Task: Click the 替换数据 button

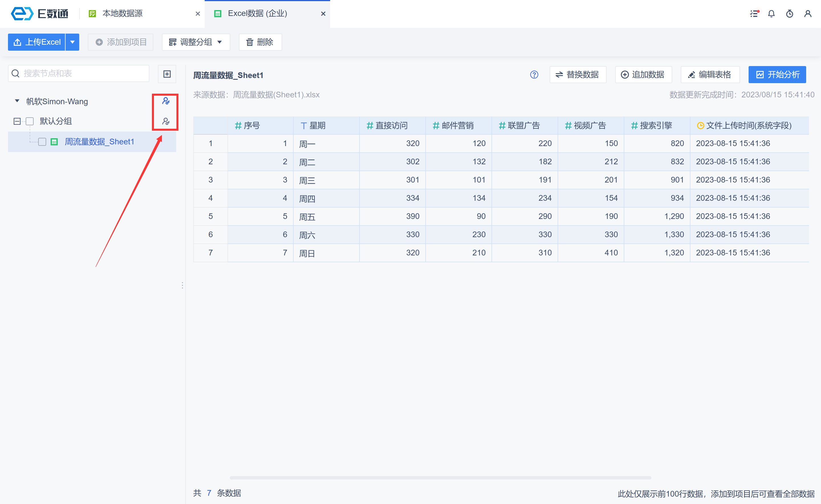Action: point(578,75)
